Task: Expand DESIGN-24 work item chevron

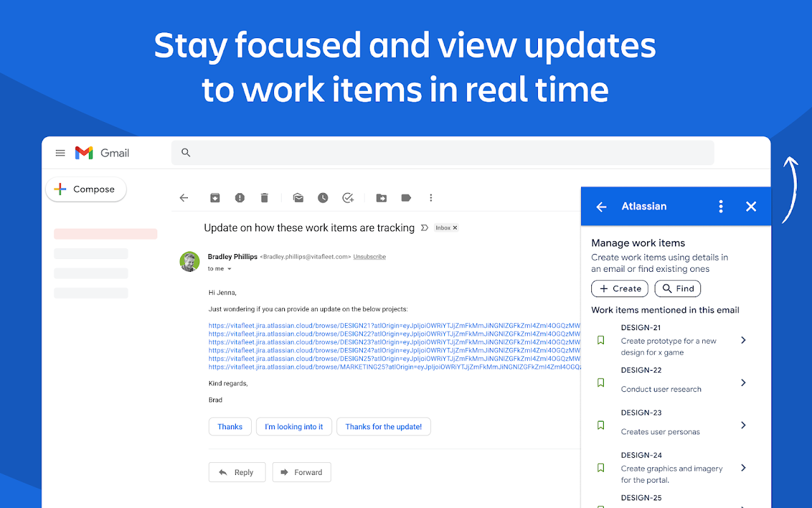Action: coord(743,468)
